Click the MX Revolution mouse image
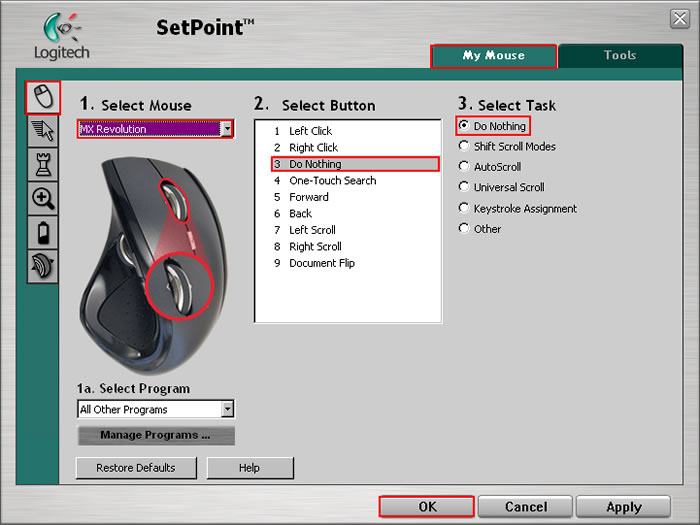This screenshot has width=700, height=525. point(152,266)
